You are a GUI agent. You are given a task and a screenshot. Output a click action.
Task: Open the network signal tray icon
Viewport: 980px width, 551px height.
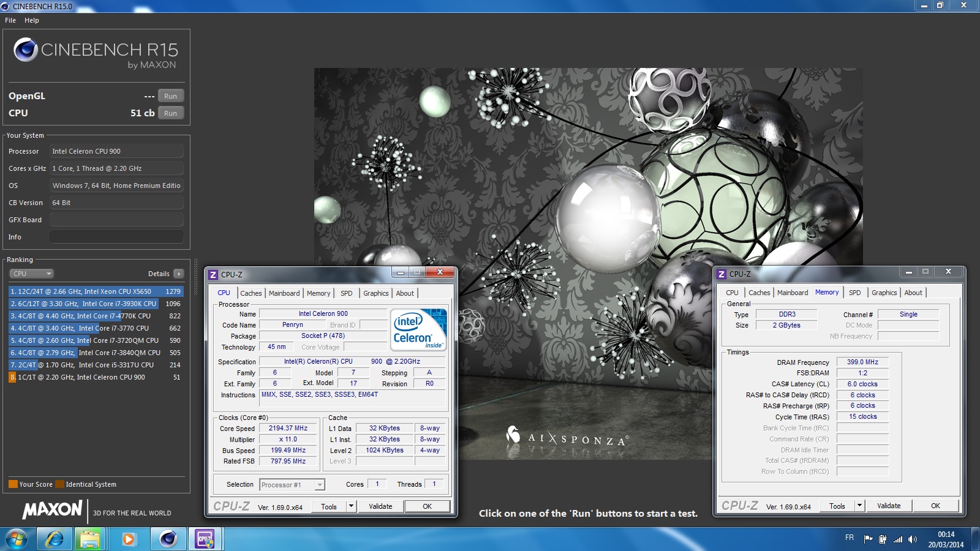pos(898,539)
